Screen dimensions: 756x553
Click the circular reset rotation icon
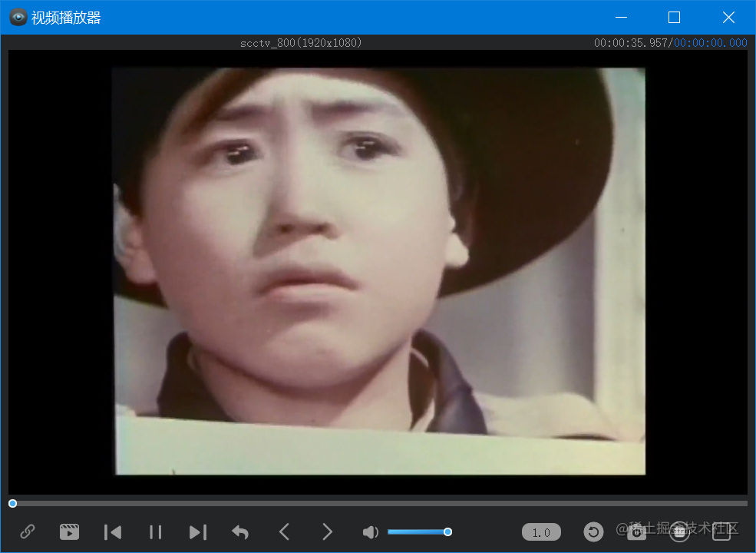(x=593, y=532)
